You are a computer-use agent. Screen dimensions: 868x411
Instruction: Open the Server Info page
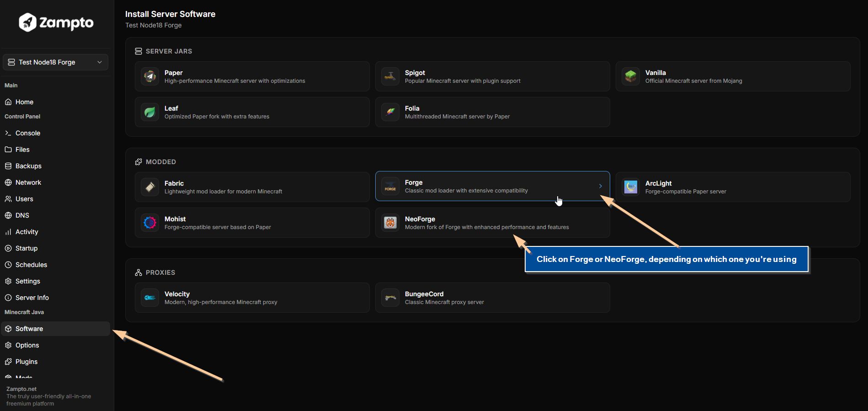(x=55, y=298)
